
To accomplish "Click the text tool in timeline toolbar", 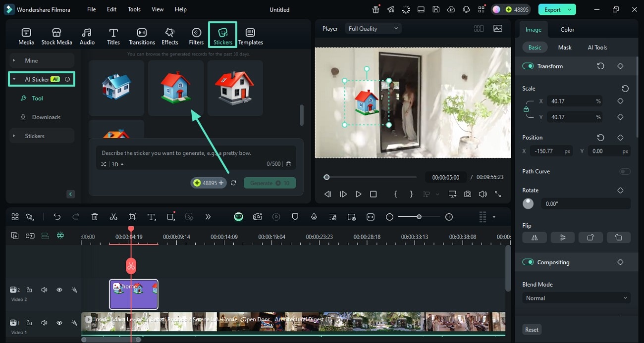I will 152,217.
